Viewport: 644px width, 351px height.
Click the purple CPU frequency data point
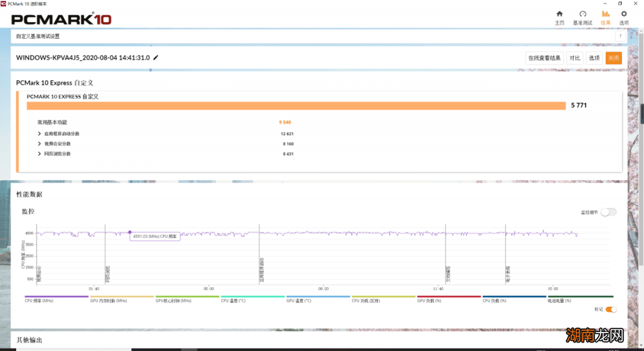click(x=130, y=232)
